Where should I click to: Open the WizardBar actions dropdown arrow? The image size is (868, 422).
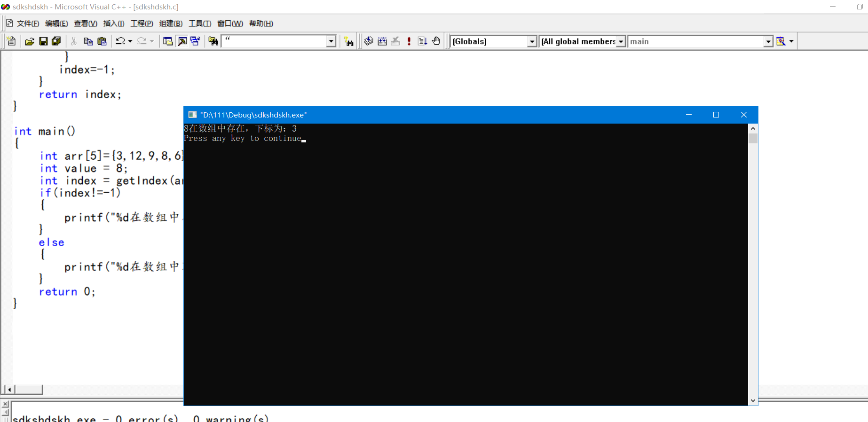791,41
